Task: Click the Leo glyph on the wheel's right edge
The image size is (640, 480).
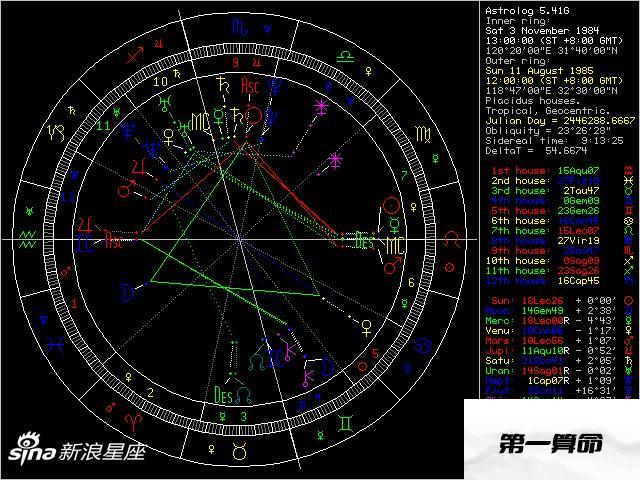Action: 454,239
